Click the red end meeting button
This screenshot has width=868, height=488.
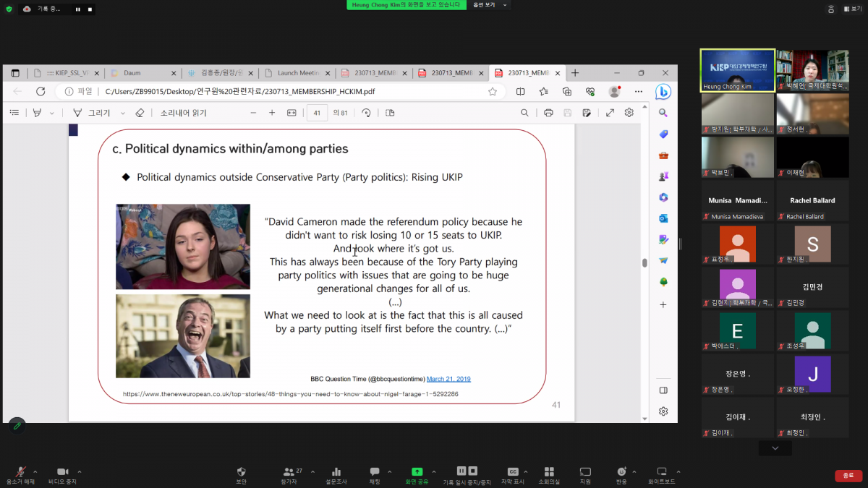coord(848,475)
